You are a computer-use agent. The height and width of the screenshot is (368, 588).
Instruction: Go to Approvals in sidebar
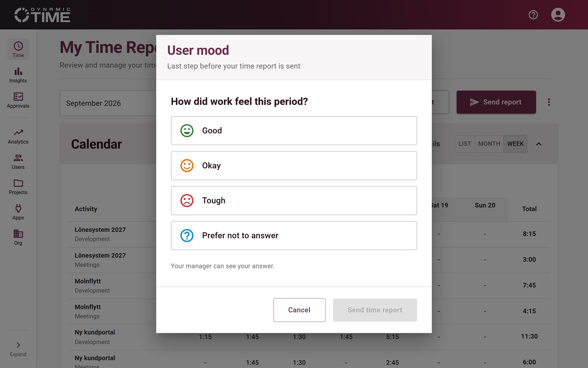(18, 100)
